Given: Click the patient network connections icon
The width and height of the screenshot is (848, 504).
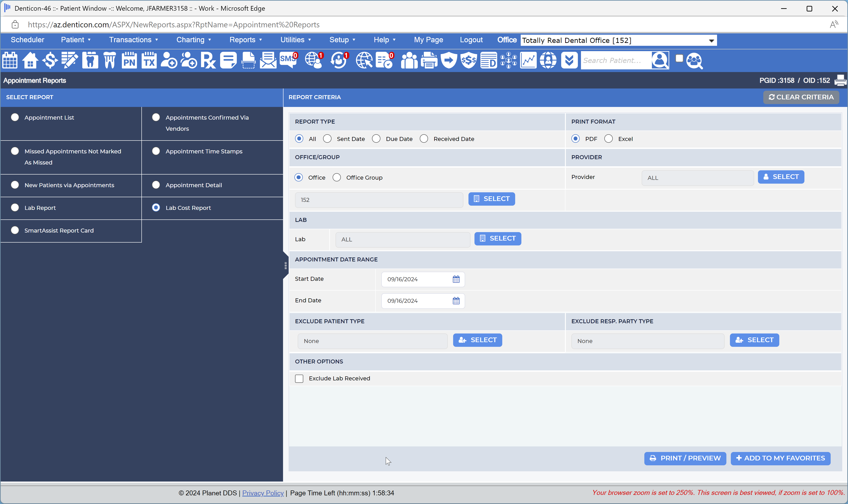Looking at the screenshot, I should 509,60.
